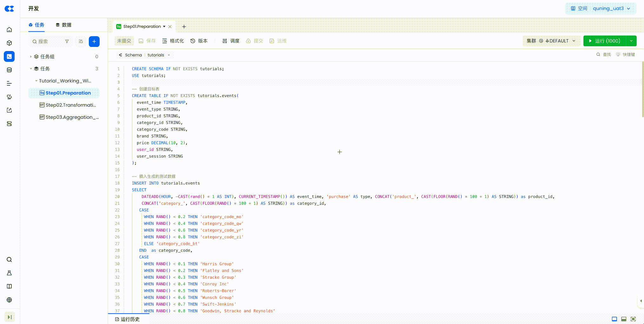Click the 提交 submit button
644x324 pixels.
254,41
